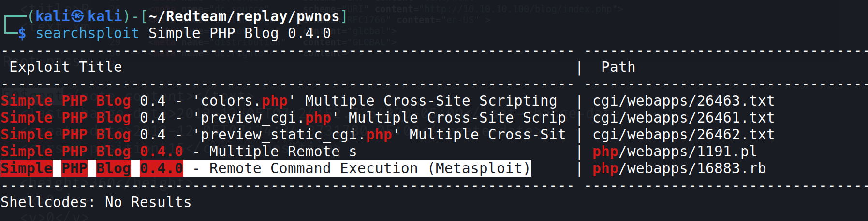Click the searchsploit command word

click(x=87, y=33)
